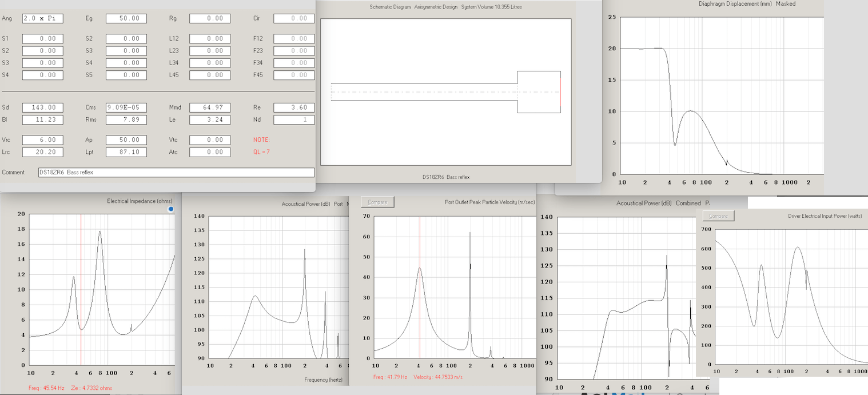Select the Eg field showing 50.00
Image resolution: width=868 pixels, height=395 pixels.
pos(126,18)
